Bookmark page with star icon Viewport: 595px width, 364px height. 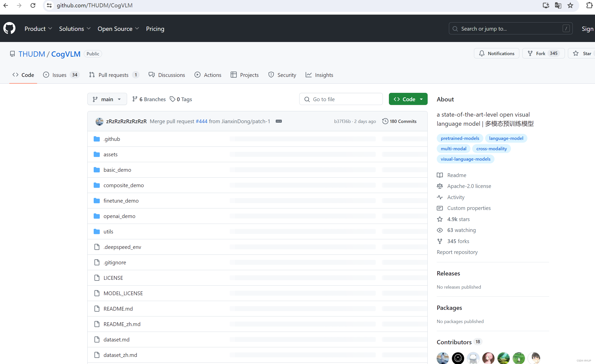point(570,5)
